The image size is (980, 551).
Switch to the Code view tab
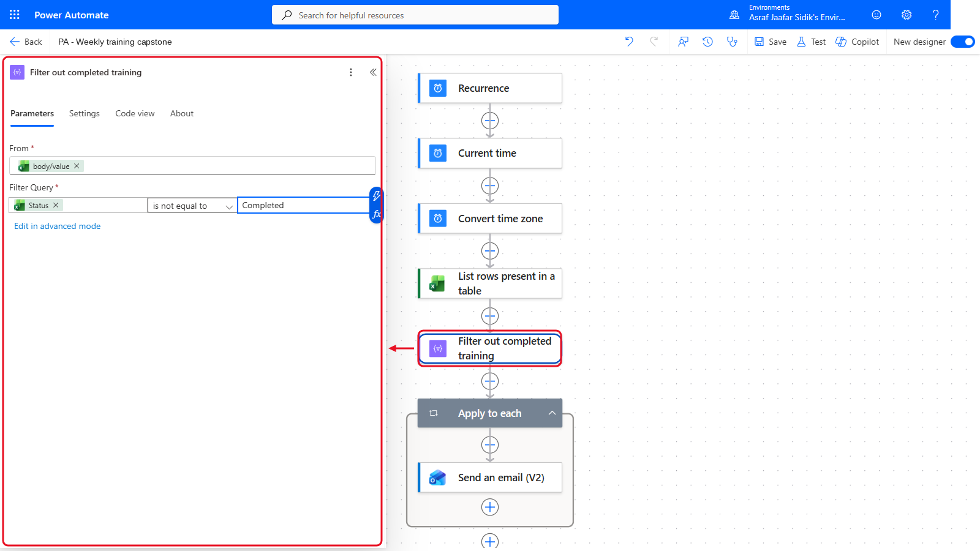point(135,113)
